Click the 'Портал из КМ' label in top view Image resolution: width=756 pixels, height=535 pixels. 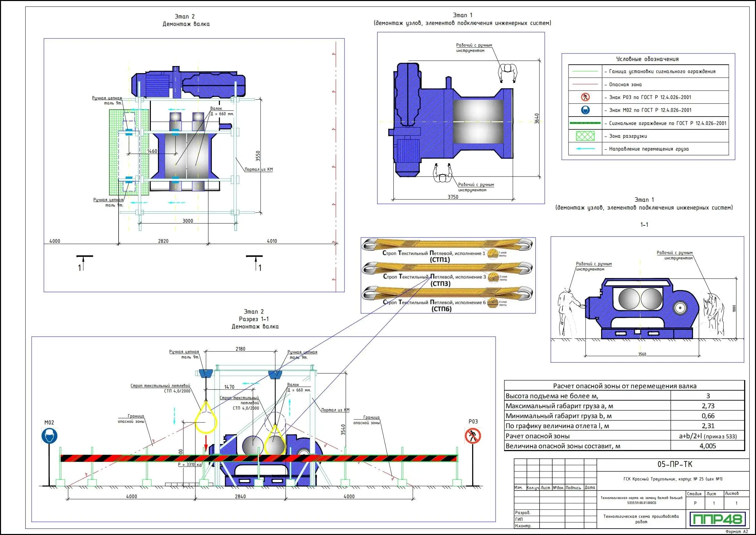pyautogui.click(x=259, y=169)
